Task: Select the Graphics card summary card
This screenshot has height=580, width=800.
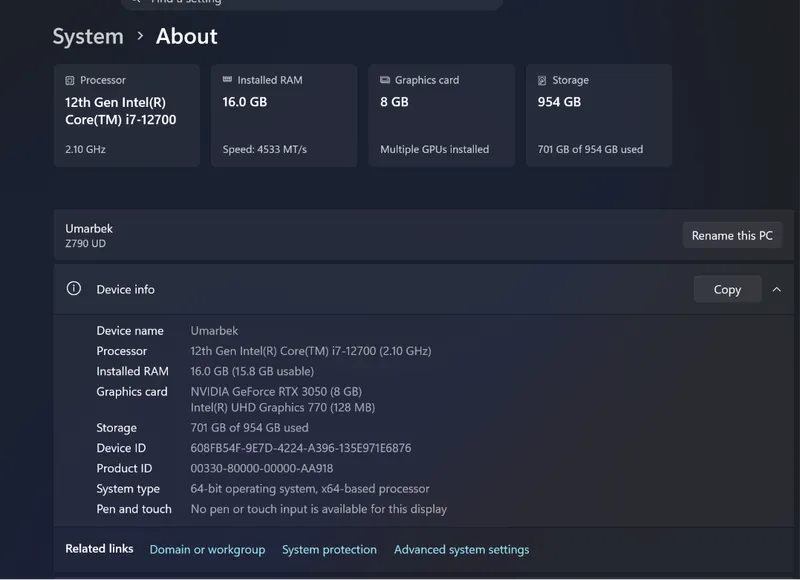Action: (441, 115)
